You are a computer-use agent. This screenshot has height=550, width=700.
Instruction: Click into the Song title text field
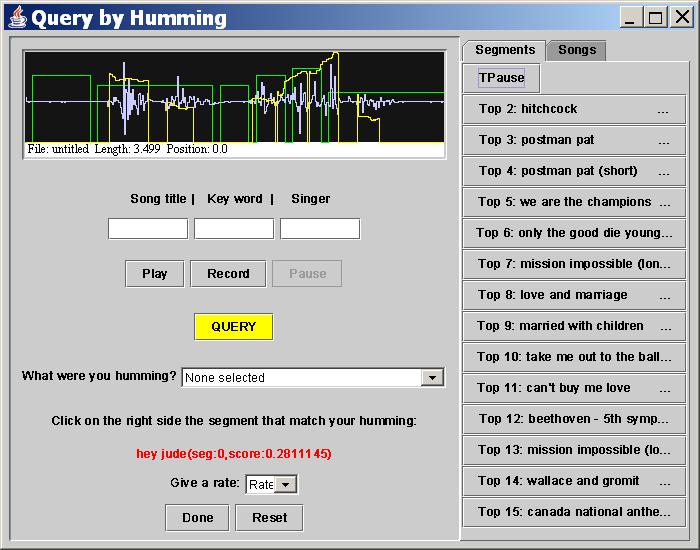[148, 229]
